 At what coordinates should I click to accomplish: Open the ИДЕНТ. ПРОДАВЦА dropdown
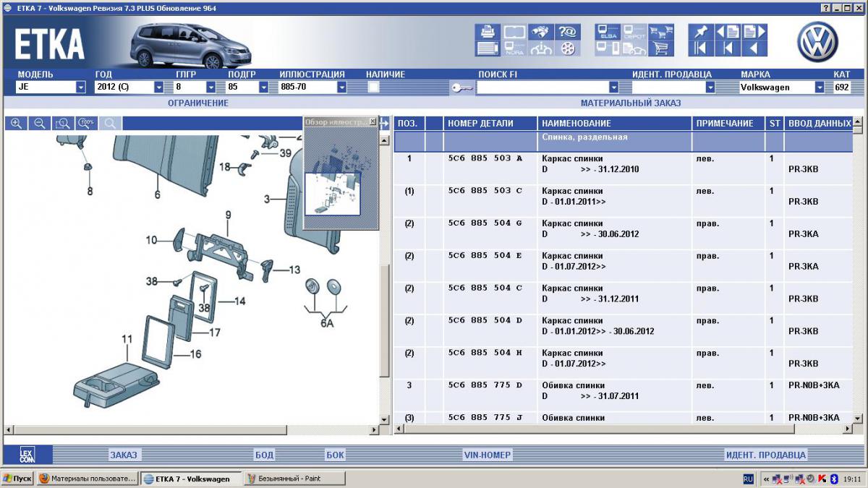[x=710, y=87]
